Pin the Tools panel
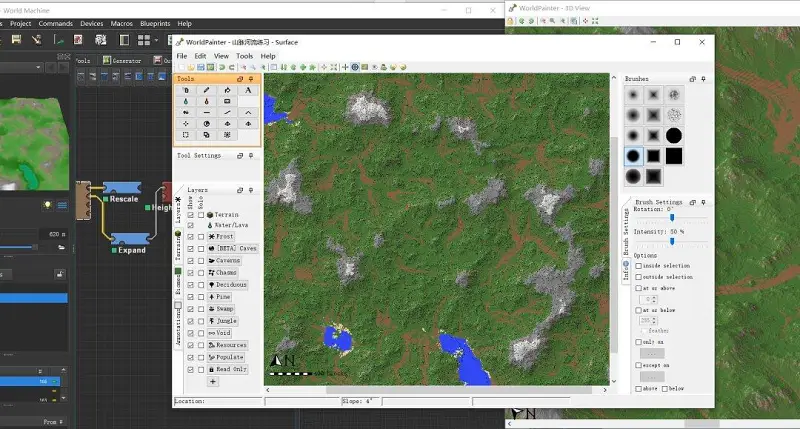This screenshot has height=429, width=800. pyautogui.click(x=251, y=79)
